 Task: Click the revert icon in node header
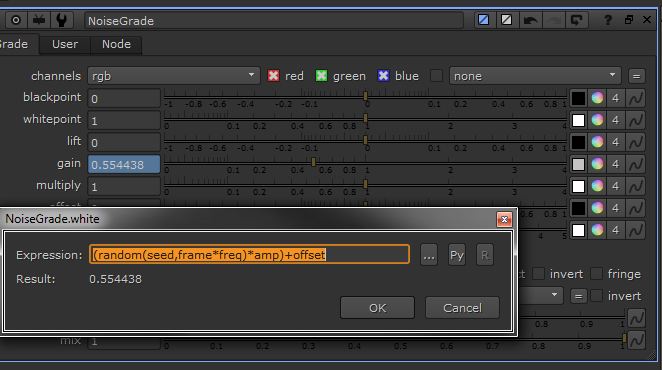(576, 20)
